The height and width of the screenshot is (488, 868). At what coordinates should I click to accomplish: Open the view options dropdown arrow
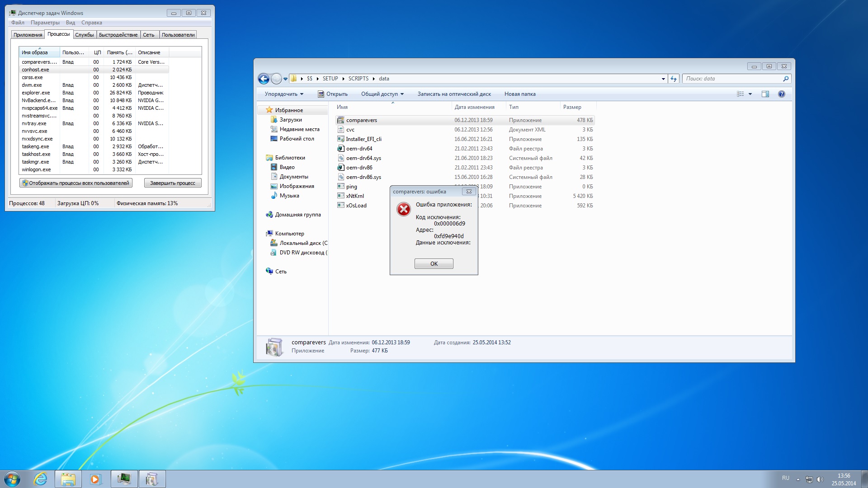click(750, 94)
